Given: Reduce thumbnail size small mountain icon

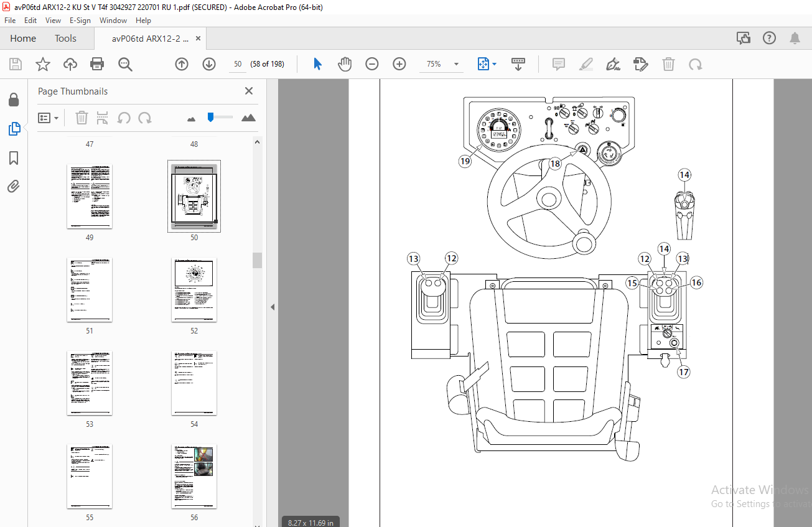Looking at the screenshot, I should [192, 118].
